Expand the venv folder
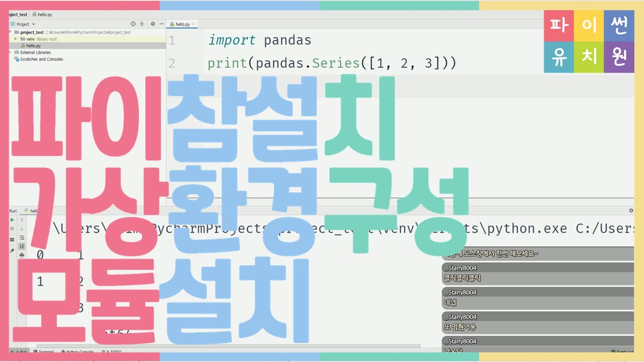The image size is (644, 362). 16,39
